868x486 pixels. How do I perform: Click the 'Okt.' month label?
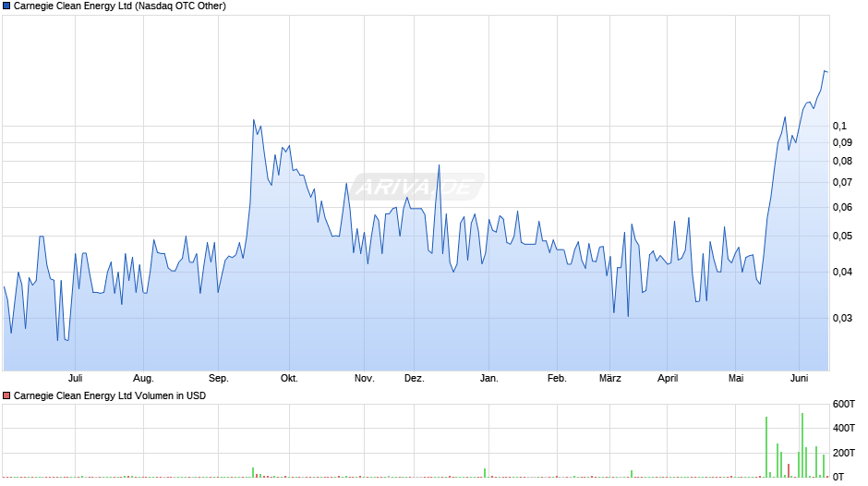(289, 378)
